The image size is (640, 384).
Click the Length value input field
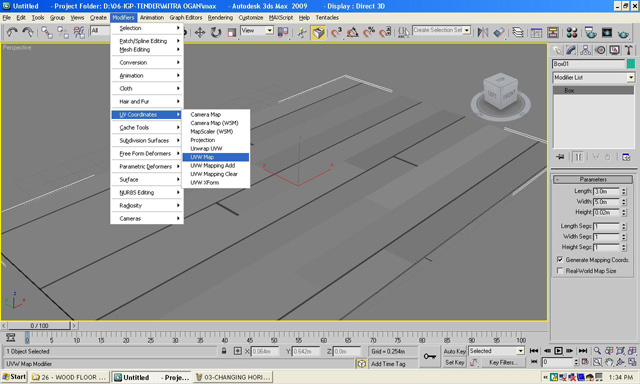coord(606,191)
